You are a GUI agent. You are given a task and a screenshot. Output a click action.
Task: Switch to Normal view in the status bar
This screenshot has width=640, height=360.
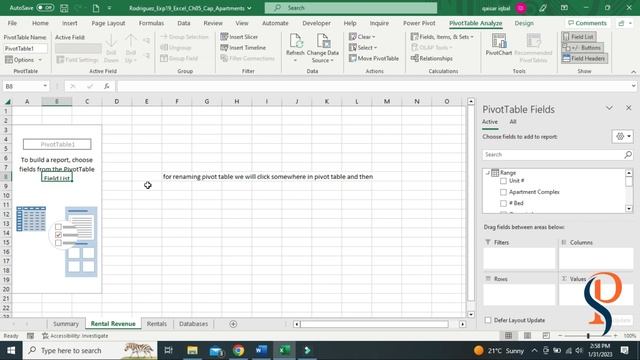[509, 336]
